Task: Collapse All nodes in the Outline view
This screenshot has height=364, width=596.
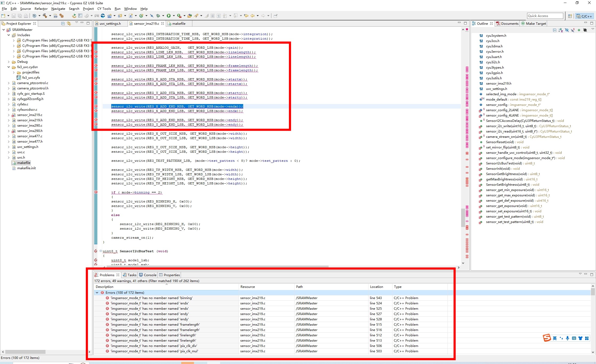Action: [x=555, y=30]
